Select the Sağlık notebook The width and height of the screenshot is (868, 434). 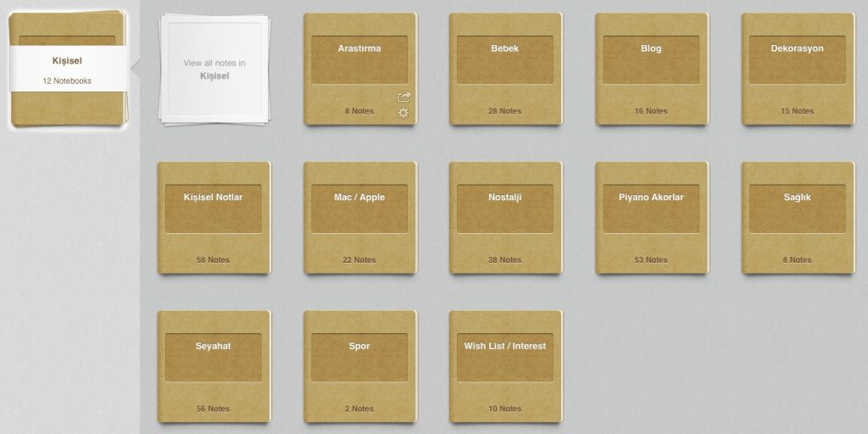point(797,209)
